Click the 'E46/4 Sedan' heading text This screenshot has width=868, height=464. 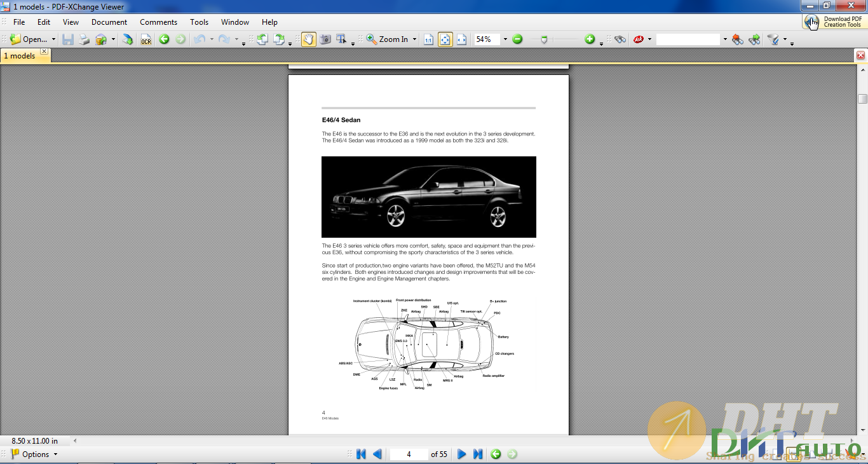click(x=341, y=120)
